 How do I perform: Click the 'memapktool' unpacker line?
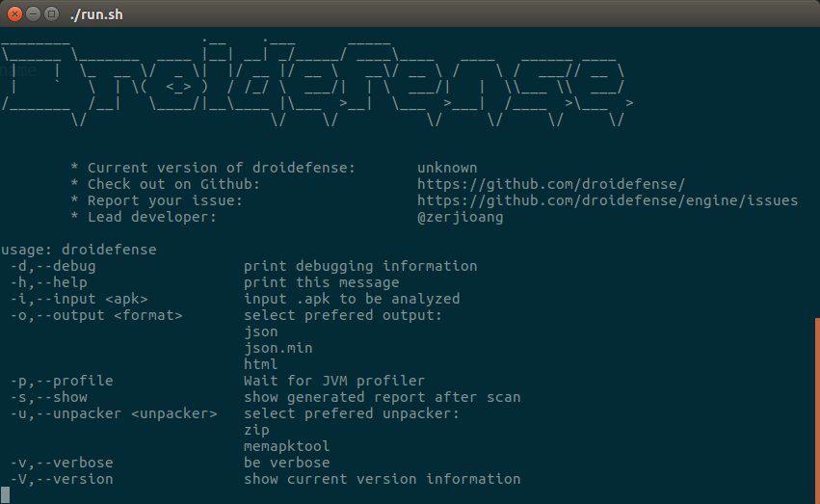click(x=286, y=446)
